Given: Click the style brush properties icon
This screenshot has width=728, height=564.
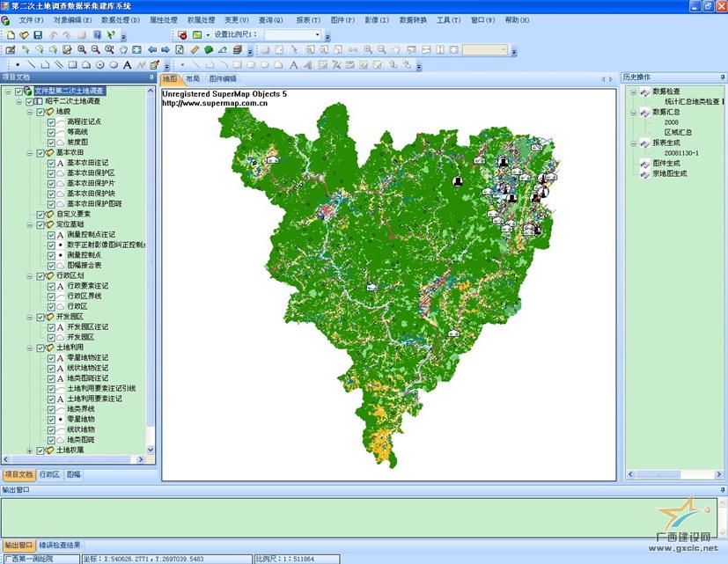Looking at the screenshot, I should (x=155, y=65).
